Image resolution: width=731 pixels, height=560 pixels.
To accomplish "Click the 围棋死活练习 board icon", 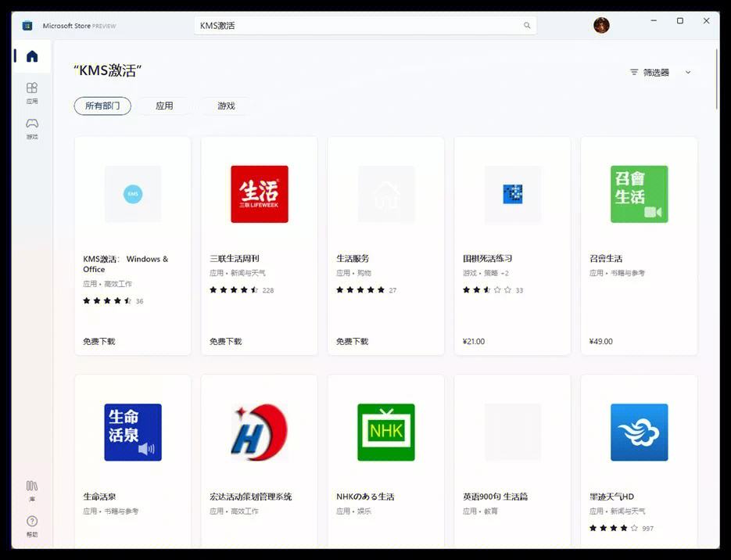I will pyautogui.click(x=513, y=194).
